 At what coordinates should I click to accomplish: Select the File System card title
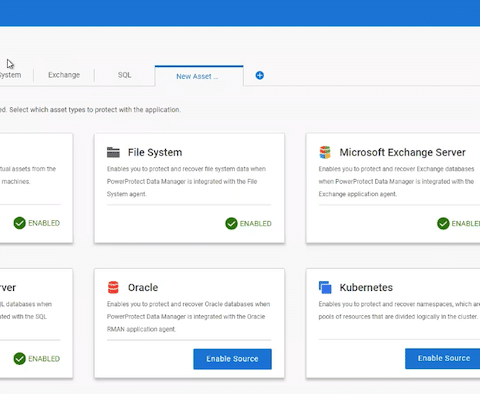click(x=155, y=152)
